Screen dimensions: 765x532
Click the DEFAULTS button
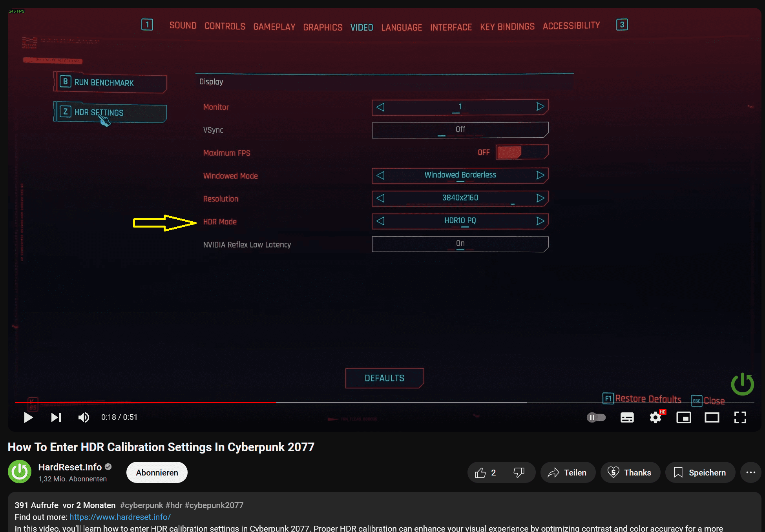(384, 378)
